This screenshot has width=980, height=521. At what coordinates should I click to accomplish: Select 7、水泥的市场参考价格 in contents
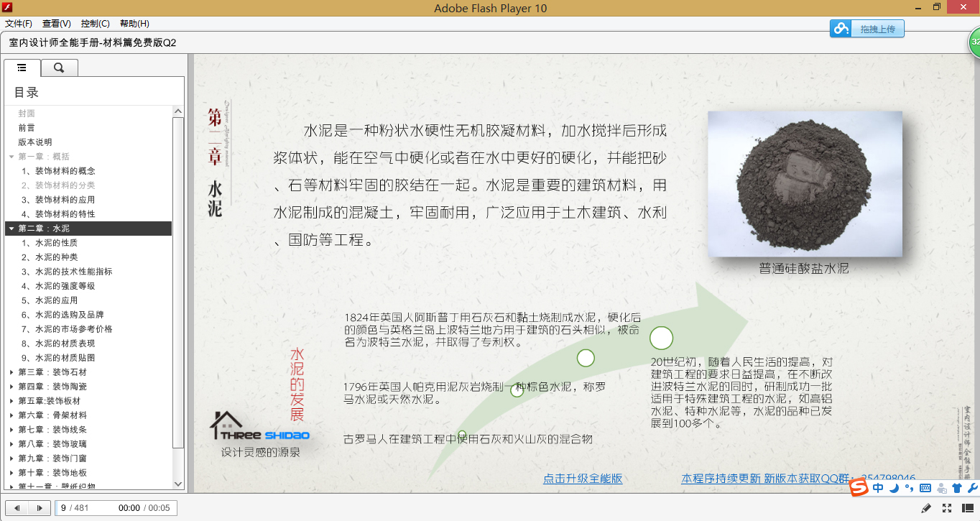[x=67, y=329]
